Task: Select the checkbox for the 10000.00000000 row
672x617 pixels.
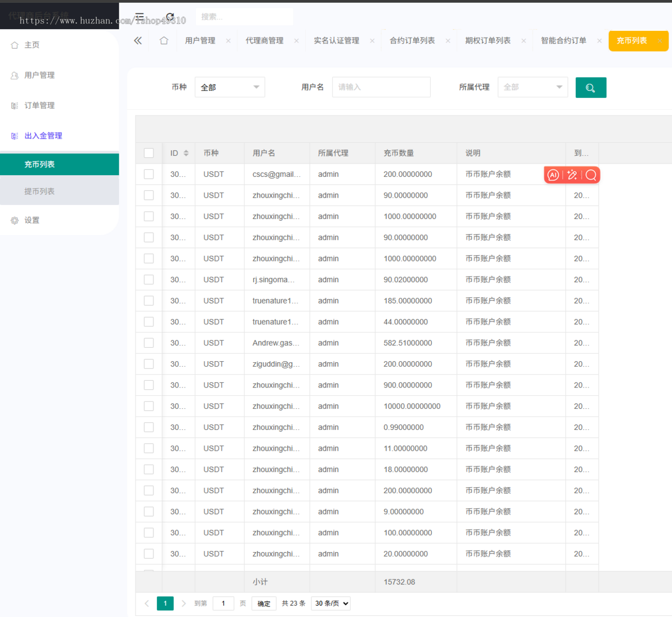Action: [149, 406]
